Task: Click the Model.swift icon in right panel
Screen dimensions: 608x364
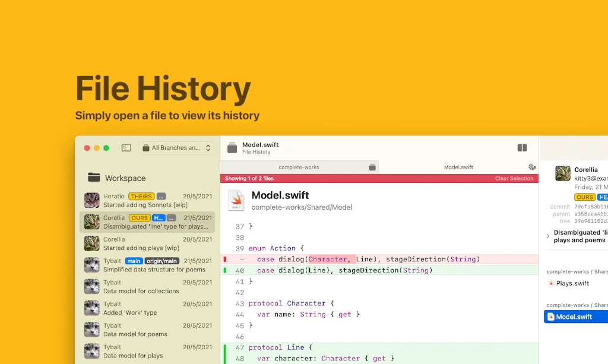Action: 551,316
